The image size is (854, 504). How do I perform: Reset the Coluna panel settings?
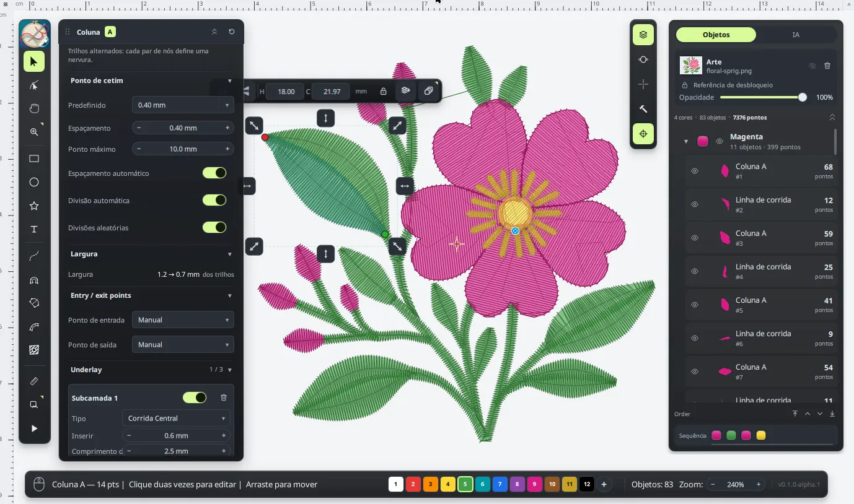pos(232,32)
